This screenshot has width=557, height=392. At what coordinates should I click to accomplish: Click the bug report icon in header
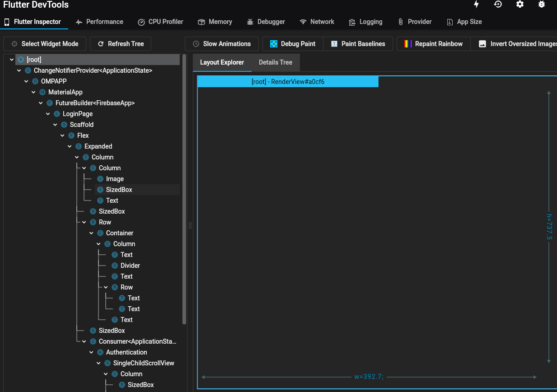point(542,4)
